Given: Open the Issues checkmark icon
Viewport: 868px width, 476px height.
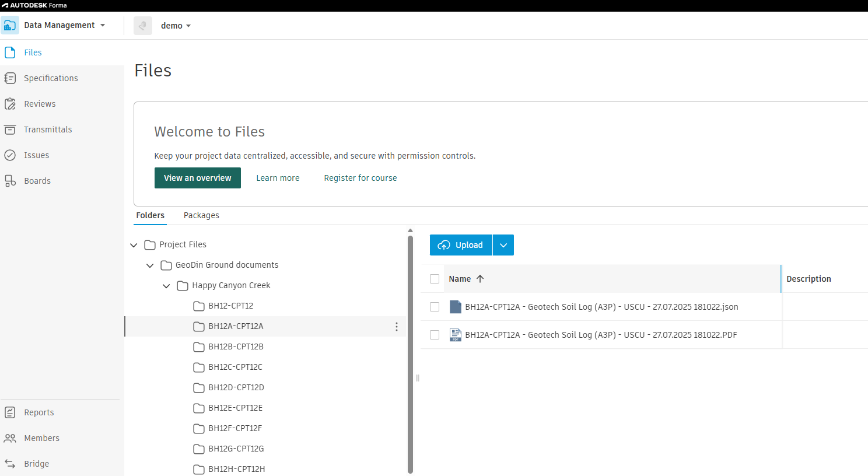Looking at the screenshot, I should coord(10,155).
